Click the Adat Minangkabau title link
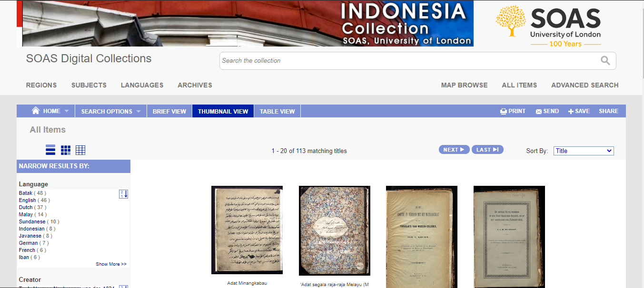 [247, 283]
